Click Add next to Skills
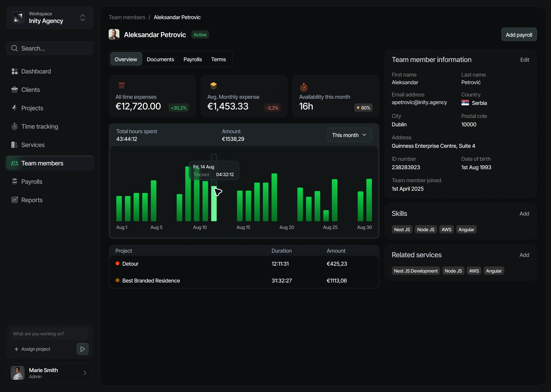 coord(524,214)
